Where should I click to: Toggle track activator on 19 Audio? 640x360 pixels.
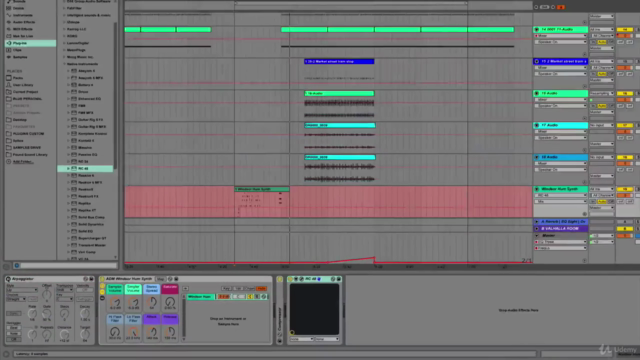point(624,93)
